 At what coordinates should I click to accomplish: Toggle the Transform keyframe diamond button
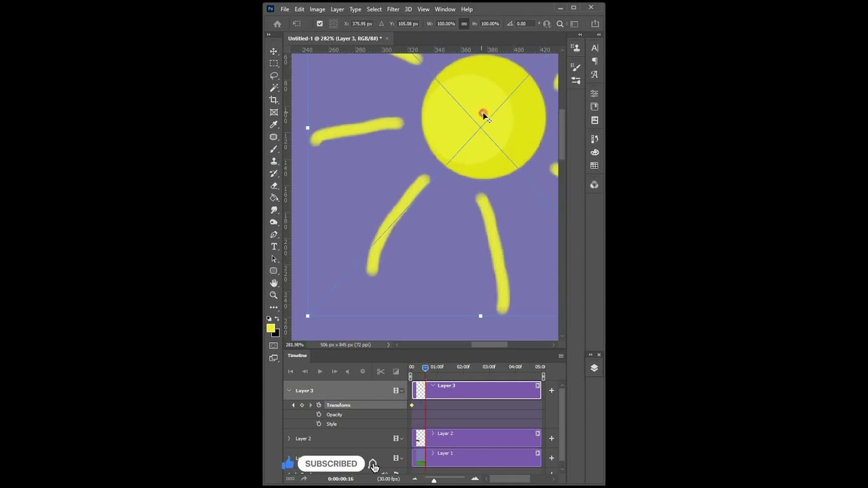point(302,405)
